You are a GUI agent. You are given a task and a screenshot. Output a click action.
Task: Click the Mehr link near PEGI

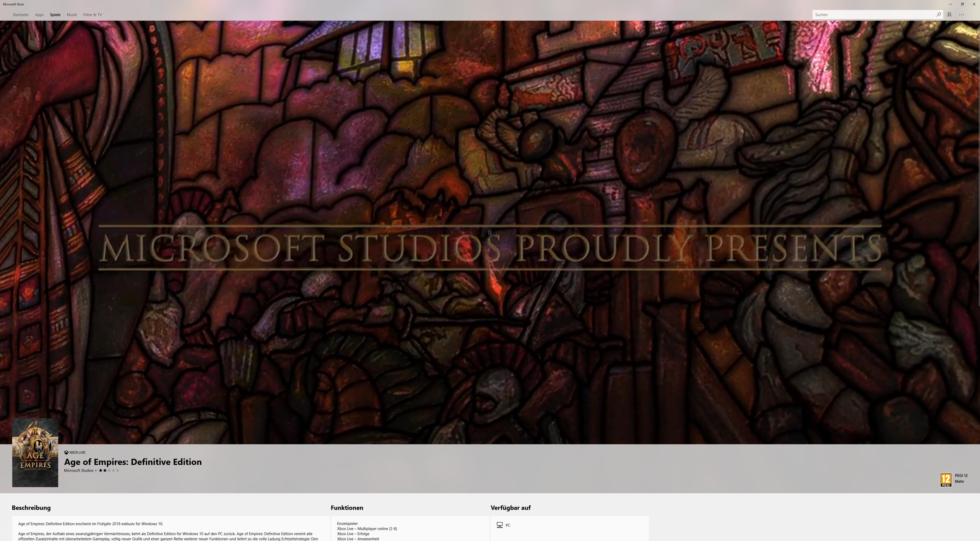tap(959, 481)
